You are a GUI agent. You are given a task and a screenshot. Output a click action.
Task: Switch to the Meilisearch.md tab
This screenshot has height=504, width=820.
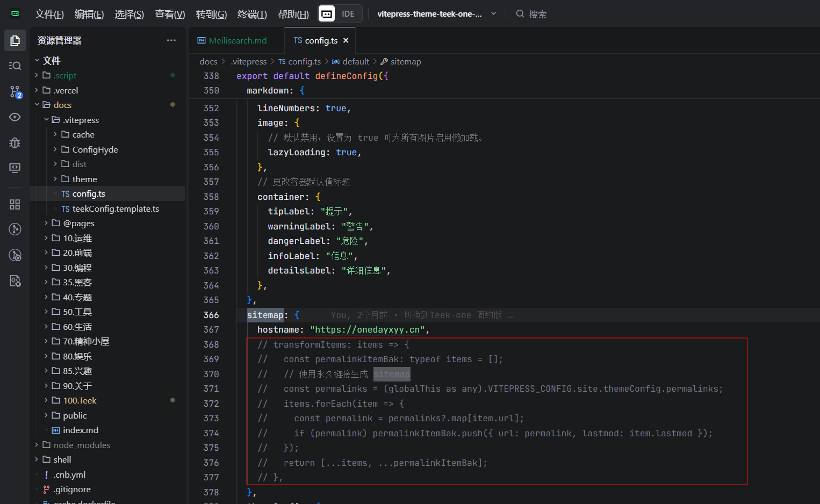point(237,40)
